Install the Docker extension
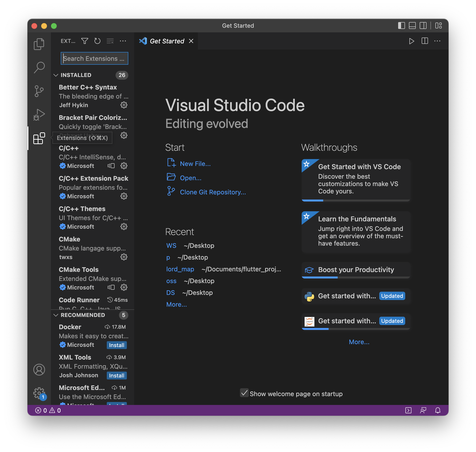Image resolution: width=476 pixels, height=452 pixels. click(x=117, y=345)
